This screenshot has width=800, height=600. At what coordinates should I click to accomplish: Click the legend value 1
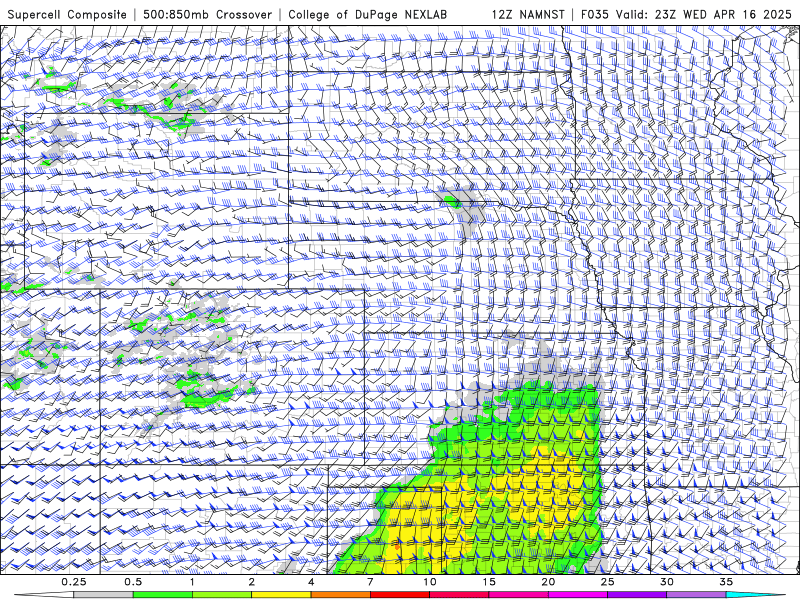[x=192, y=582]
